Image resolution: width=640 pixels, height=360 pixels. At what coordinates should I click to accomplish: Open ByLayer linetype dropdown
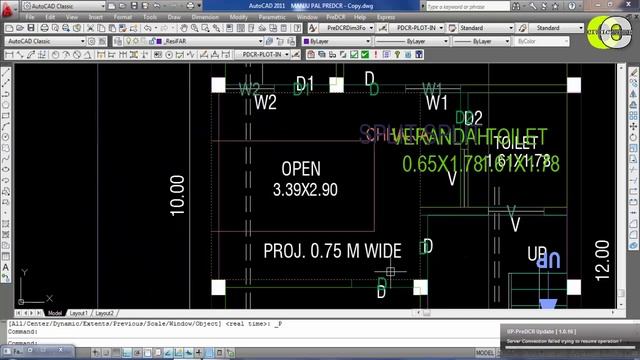coord(412,41)
